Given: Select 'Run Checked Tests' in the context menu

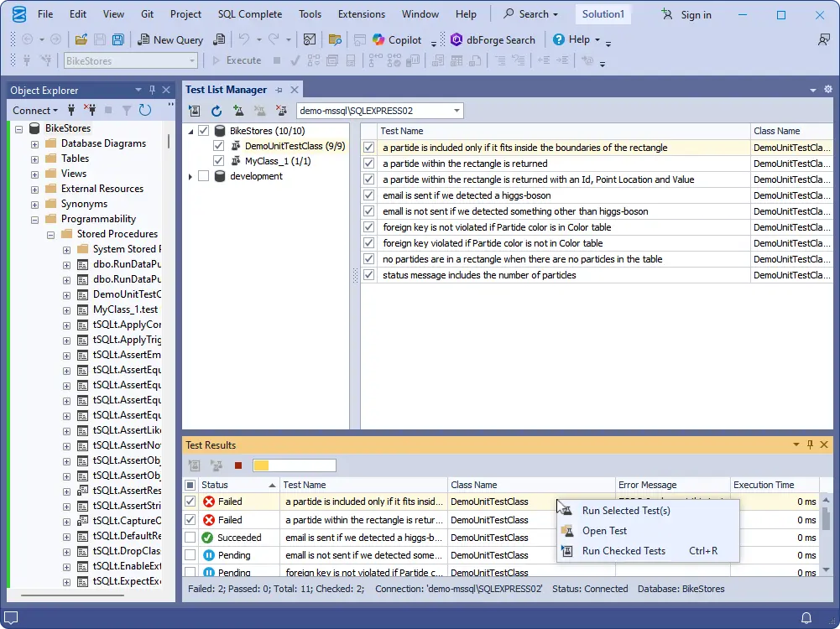Looking at the screenshot, I should point(623,551).
